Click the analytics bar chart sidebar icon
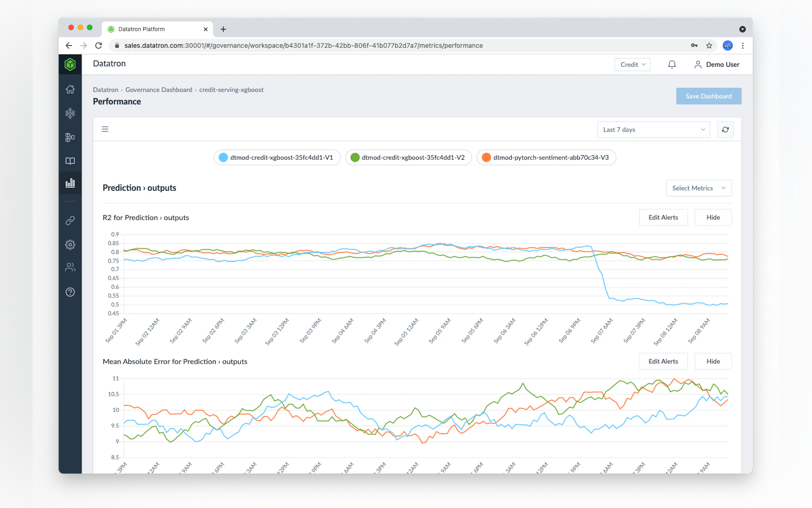 pos(70,183)
